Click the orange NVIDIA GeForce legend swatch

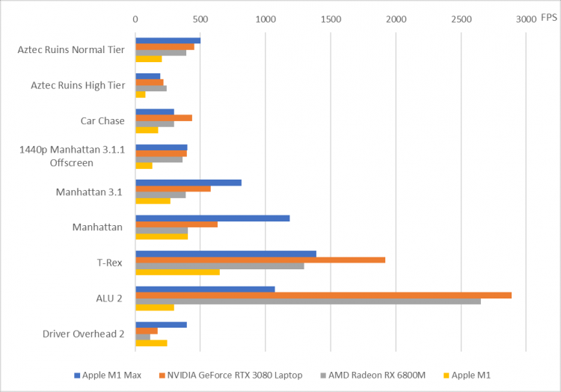click(x=161, y=375)
